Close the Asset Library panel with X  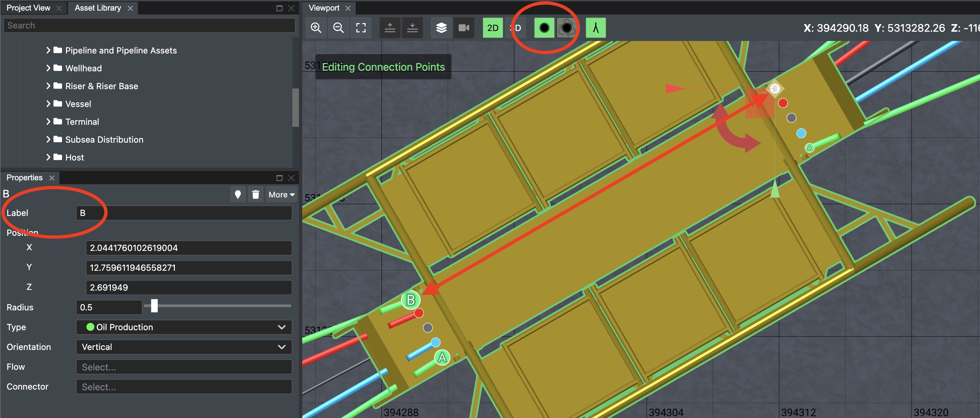[291, 8]
